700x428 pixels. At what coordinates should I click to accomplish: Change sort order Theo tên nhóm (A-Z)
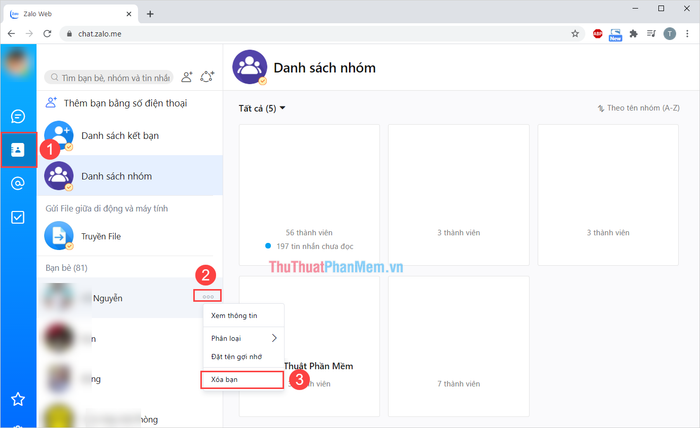(638, 108)
